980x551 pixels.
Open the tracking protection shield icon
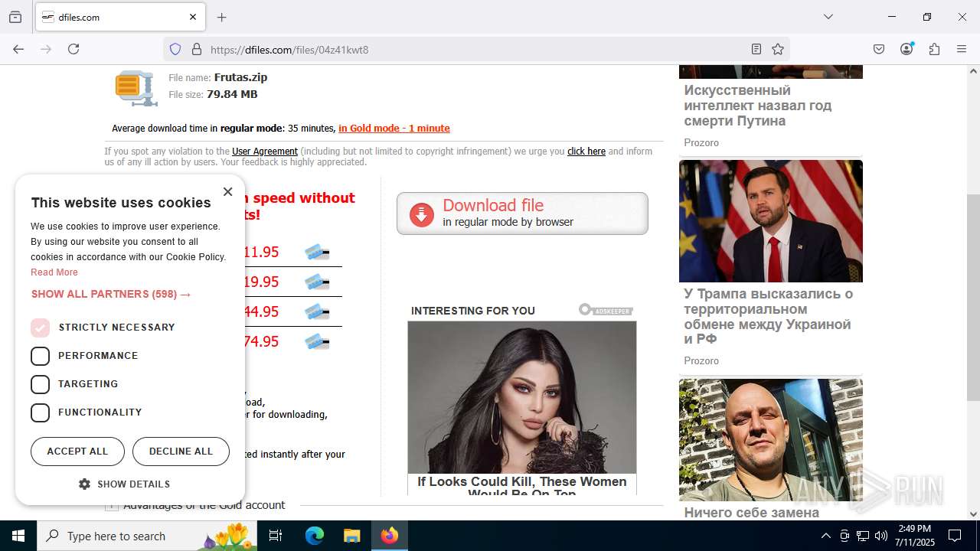[175, 49]
